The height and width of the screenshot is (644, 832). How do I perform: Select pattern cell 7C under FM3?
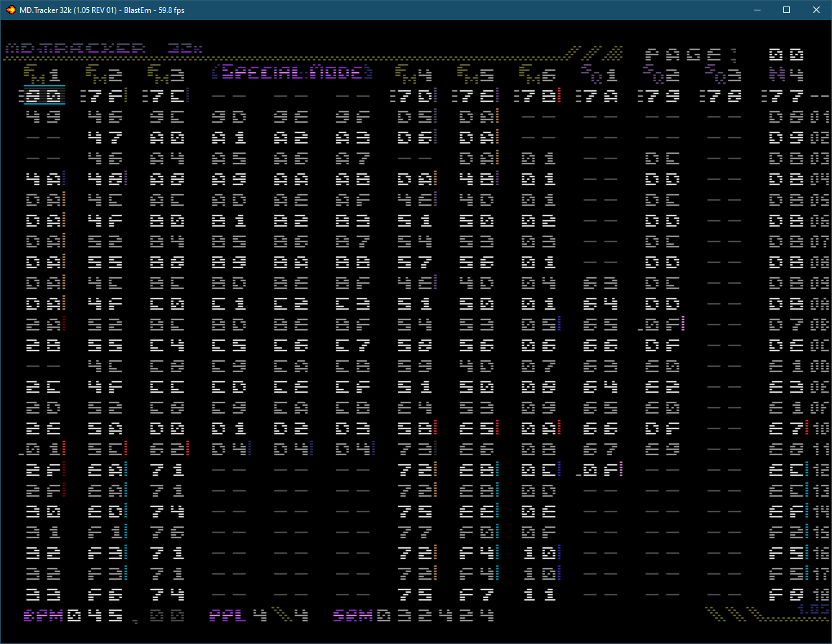[x=169, y=96]
